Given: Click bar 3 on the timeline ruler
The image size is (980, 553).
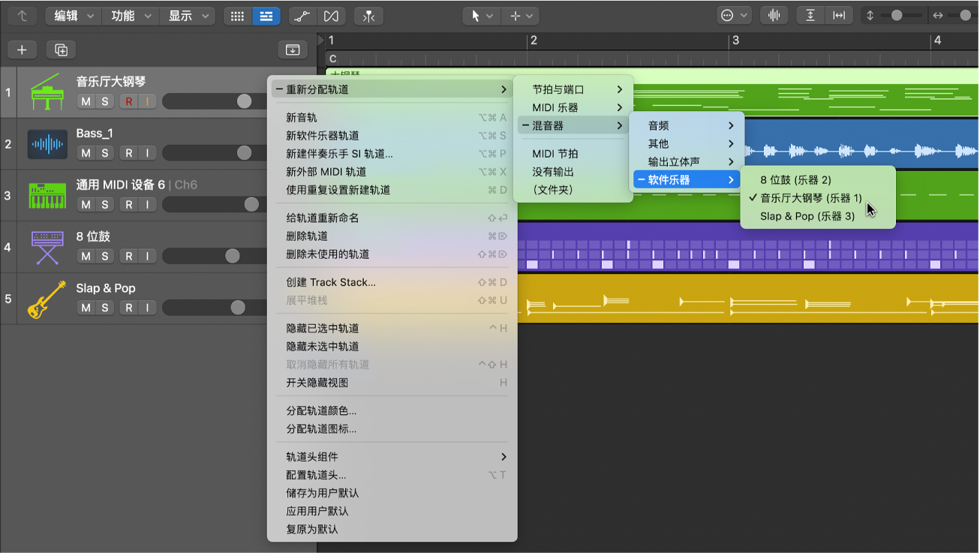Looking at the screenshot, I should click(736, 41).
